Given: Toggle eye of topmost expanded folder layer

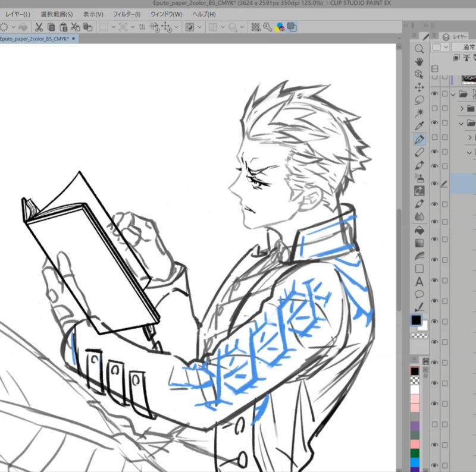Looking at the screenshot, I should click(434, 94).
